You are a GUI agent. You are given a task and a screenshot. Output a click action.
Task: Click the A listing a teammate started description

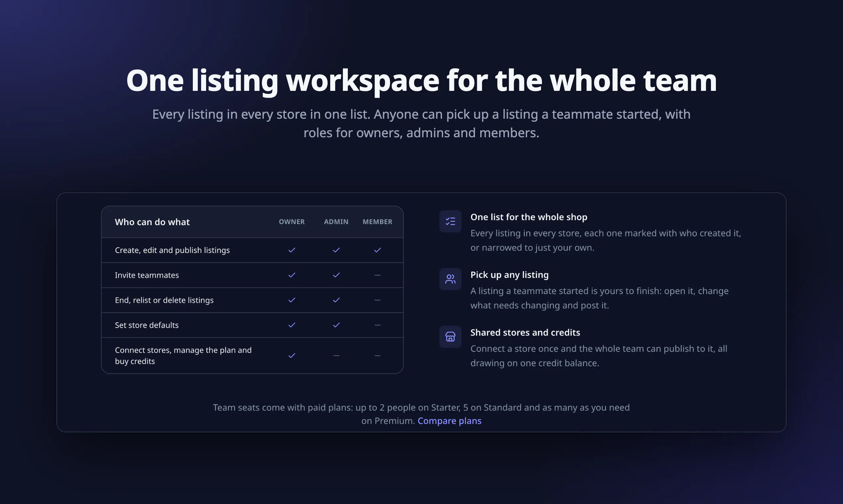click(x=600, y=298)
